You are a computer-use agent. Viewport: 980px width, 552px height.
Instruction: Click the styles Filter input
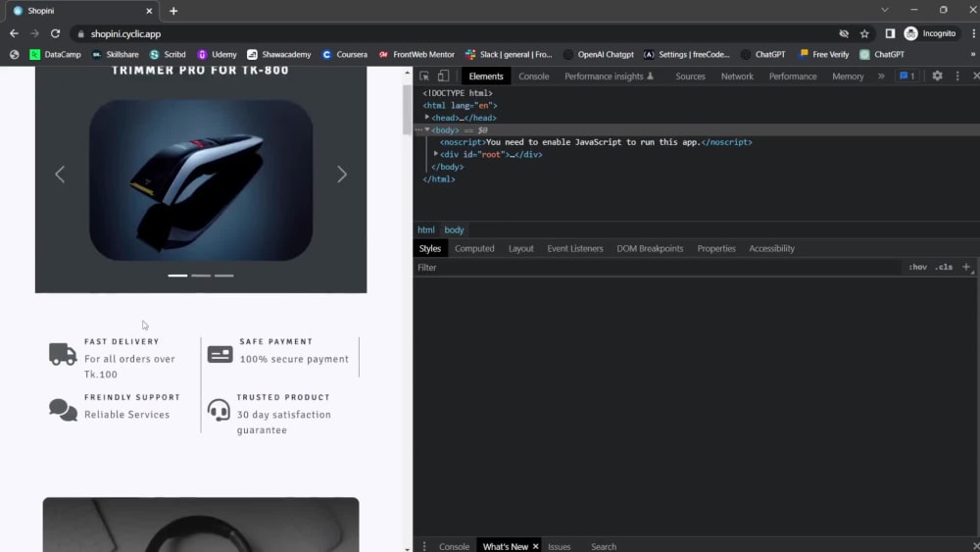[x=658, y=267]
